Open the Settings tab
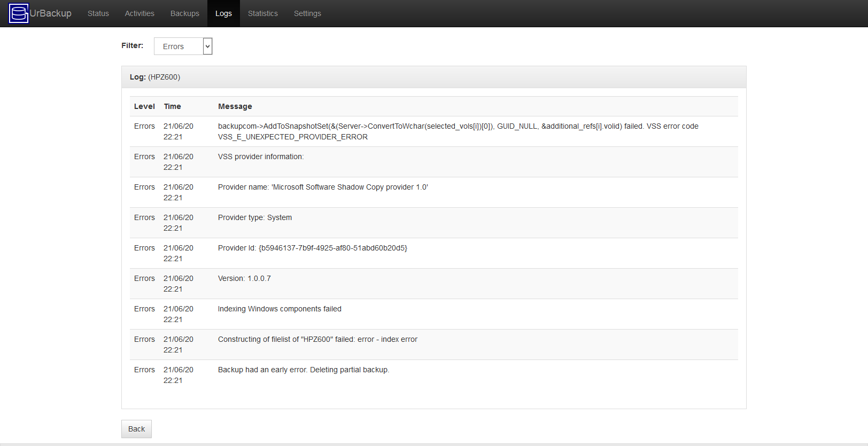The image size is (868, 446). 307,13
